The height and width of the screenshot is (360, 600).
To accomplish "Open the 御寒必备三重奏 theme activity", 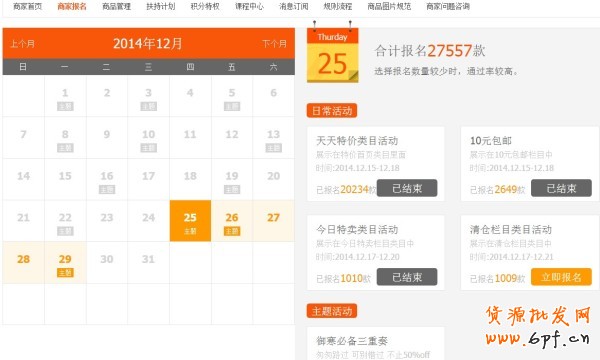I will pos(352,340).
